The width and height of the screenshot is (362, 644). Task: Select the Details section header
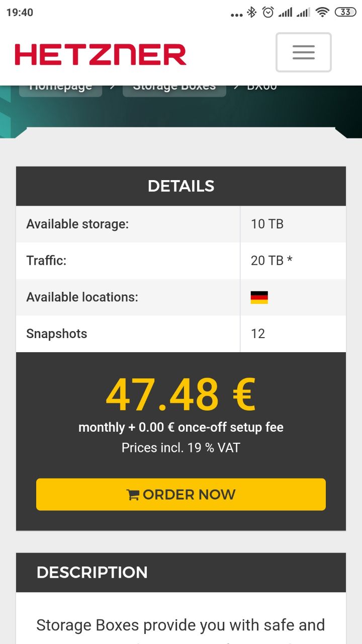[181, 186]
